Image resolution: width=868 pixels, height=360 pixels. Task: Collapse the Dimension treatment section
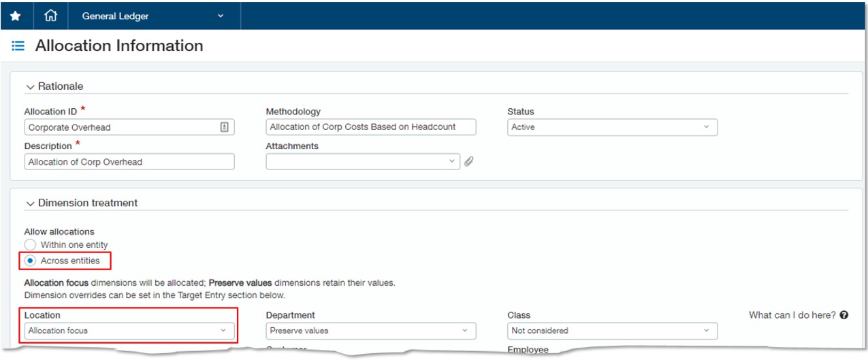point(30,203)
